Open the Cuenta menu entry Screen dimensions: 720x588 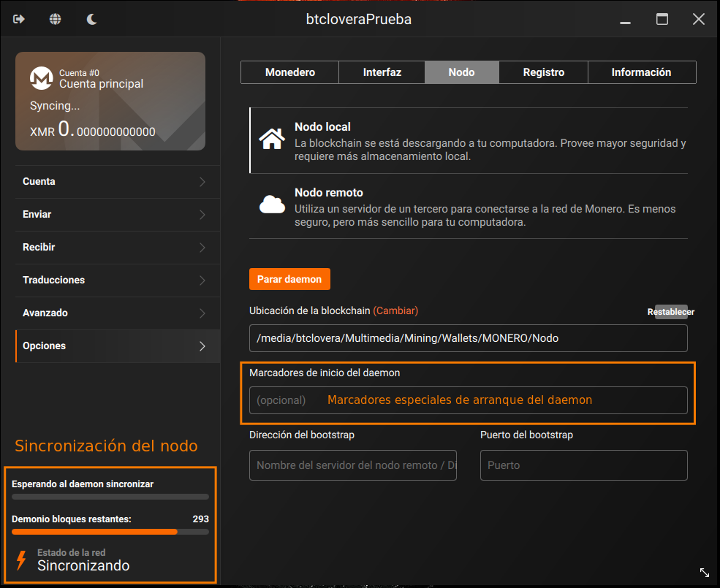118,182
